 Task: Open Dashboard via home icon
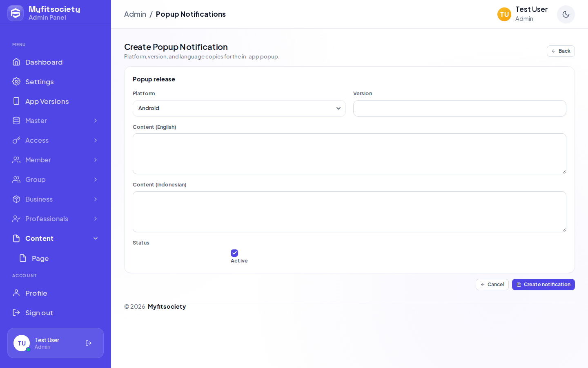pyautogui.click(x=16, y=62)
